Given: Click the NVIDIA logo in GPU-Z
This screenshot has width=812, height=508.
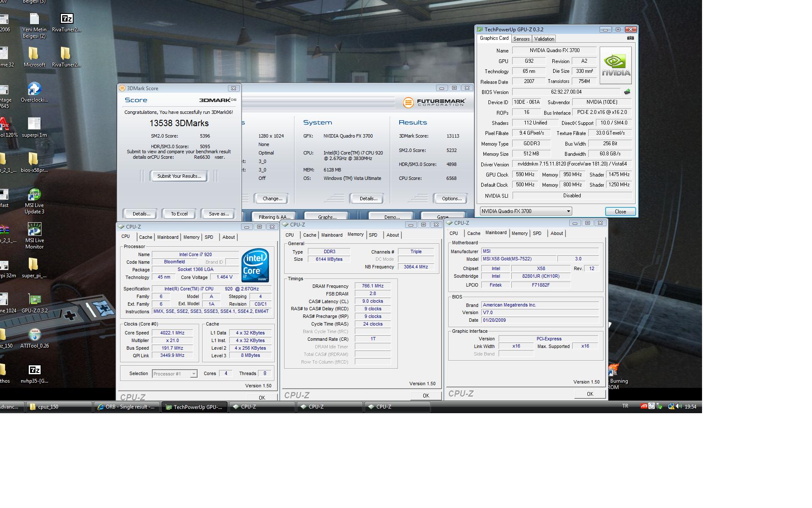Looking at the screenshot, I should coord(615,65).
